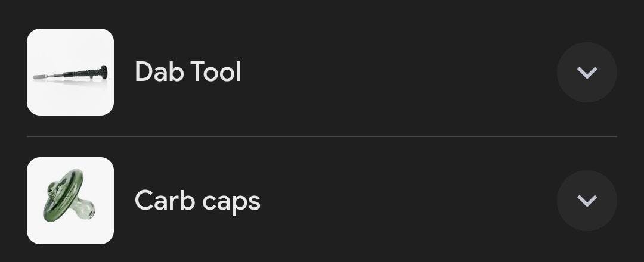The height and width of the screenshot is (262, 644).
Task: Tap the black dab tool picture
Action: coord(70,72)
